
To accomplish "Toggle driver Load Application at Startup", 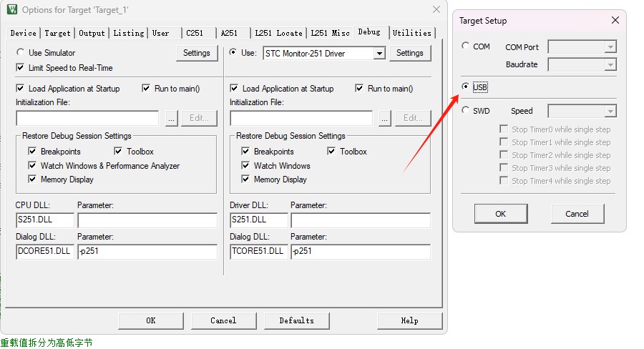I will click(x=234, y=88).
